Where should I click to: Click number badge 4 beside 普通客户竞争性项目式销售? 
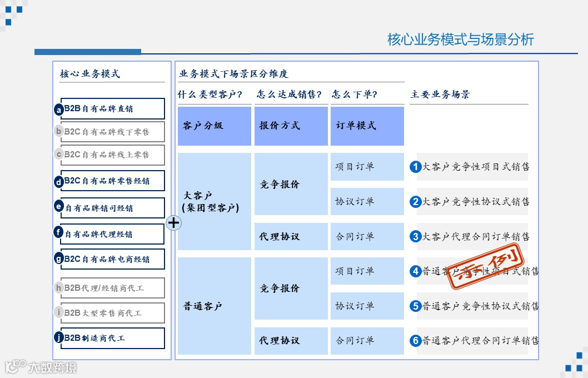point(416,271)
